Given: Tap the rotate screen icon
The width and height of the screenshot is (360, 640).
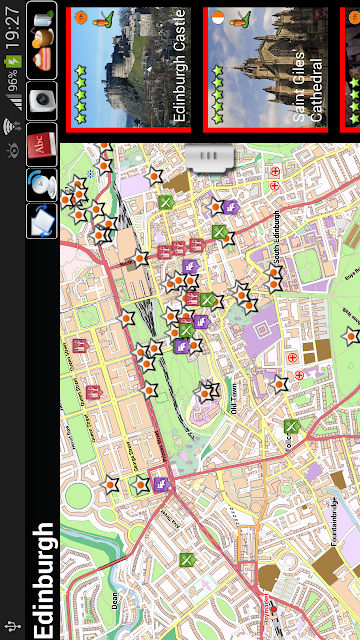Looking at the screenshot, I should pyautogui.click(x=42, y=221).
